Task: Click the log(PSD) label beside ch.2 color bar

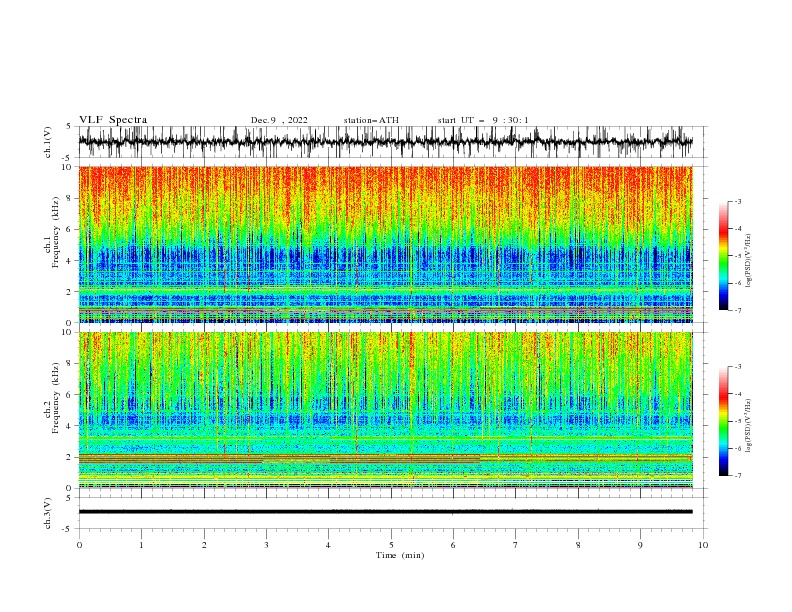Action: pyautogui.click(x=748, y=426)
